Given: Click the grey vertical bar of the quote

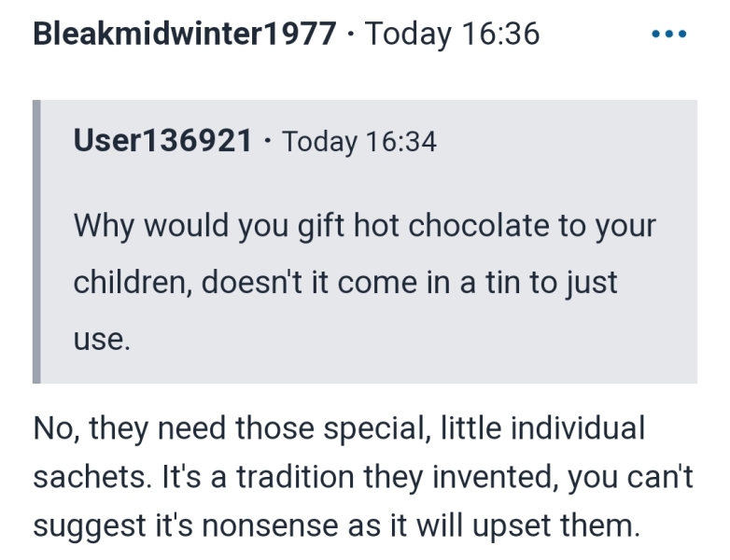Looking at the screenshot, I should [x=36, y=242].
